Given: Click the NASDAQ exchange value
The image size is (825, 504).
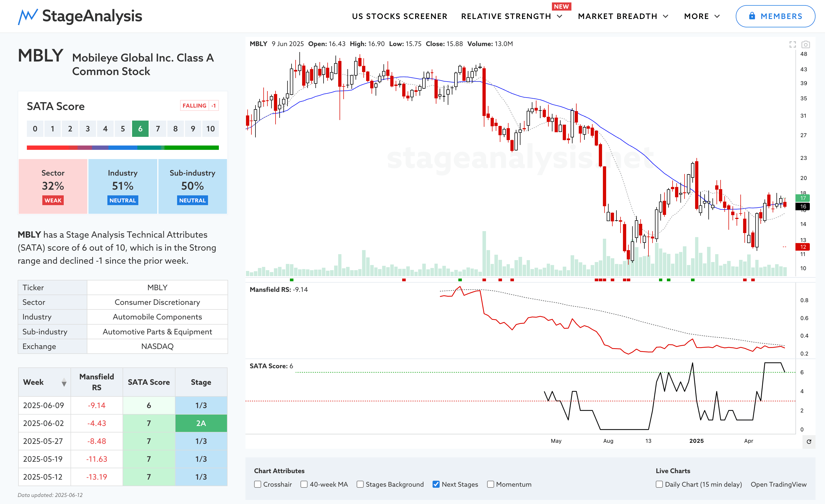Looking at the screenshot, I should pyautogui.click(x=157, y=347).
